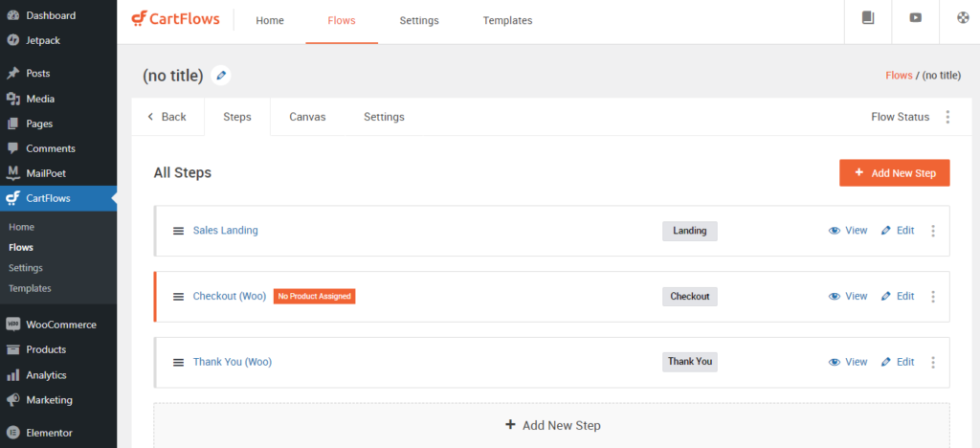Open Templates in CartFlows top nav
This screenshot has width=980, height=448.
pyautogui.click(x=507, y=21)
